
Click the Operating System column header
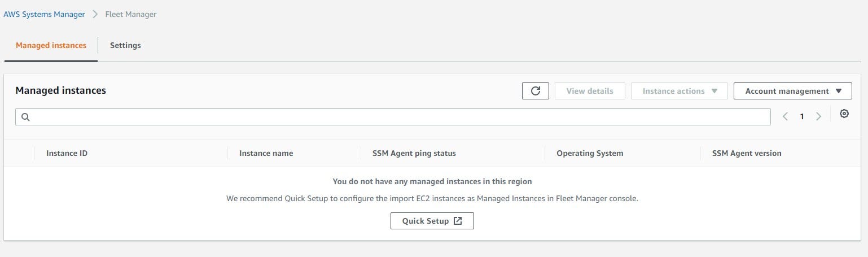coord(590,153)
